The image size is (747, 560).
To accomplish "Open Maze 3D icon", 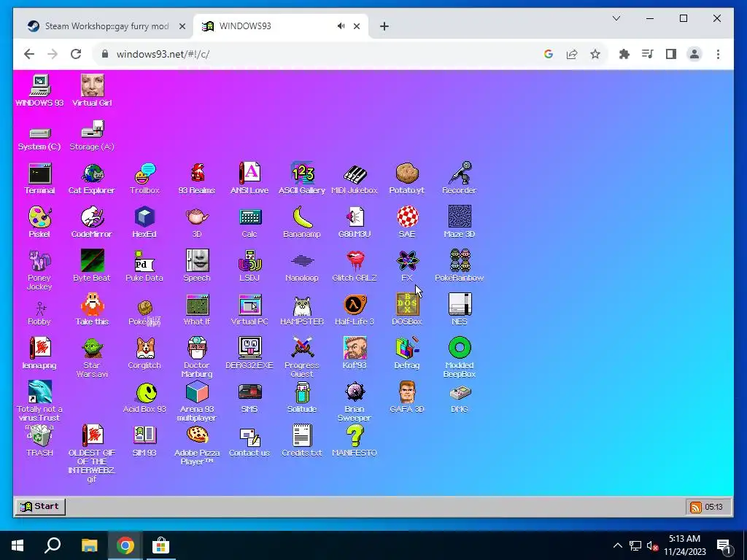I will (460, 217).
